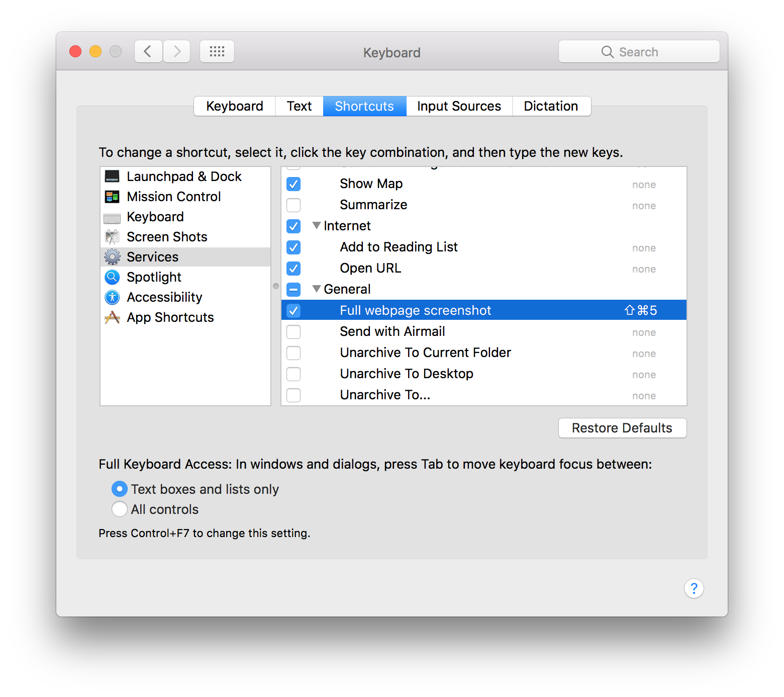Image resolution: width=784 pixels, height=697 pixels.
Task: Click the help question mark button
Action: pos(694,588)
